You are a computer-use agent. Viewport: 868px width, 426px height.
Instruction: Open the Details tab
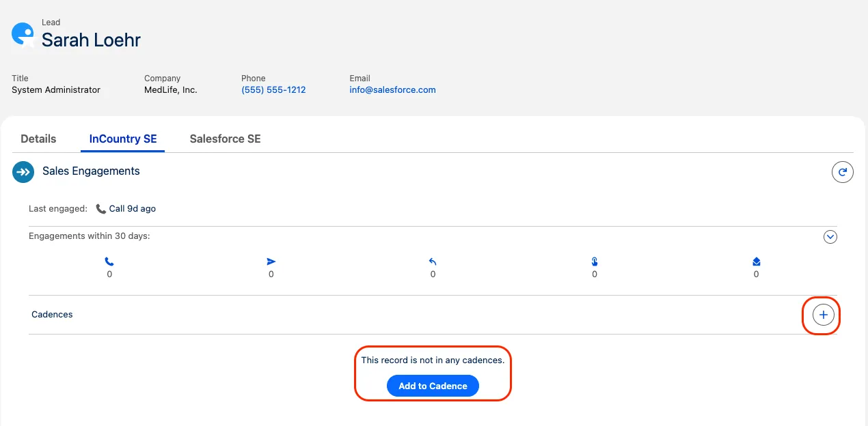click(38, 139)
